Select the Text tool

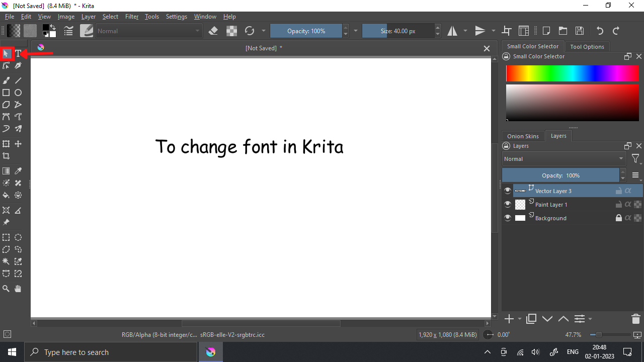click(18, 53)
